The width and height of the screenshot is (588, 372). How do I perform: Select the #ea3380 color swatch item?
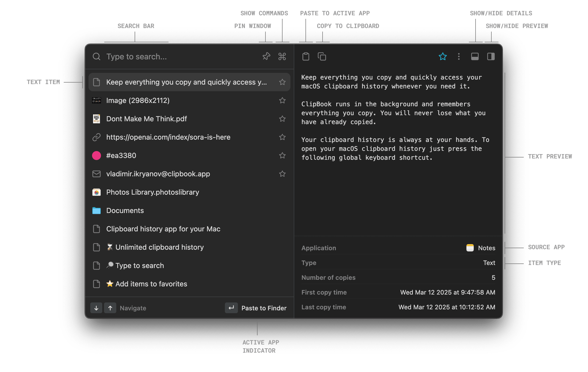[x=121, y=155]
